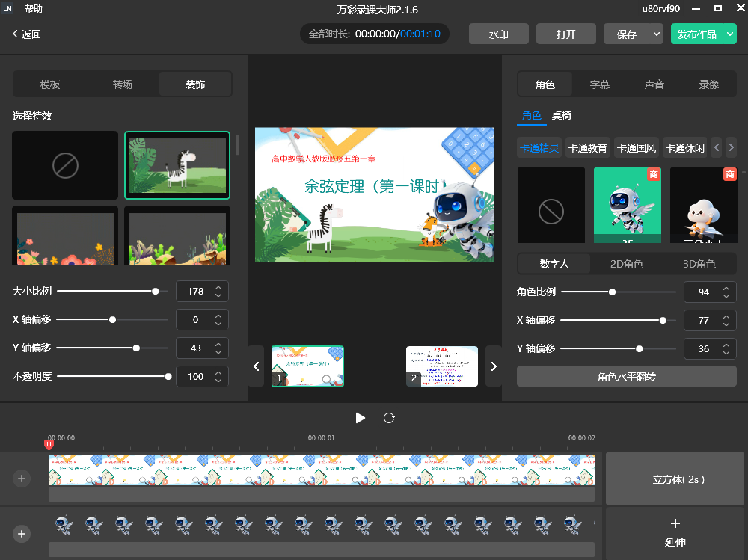
Task: Select the no-effect decoration icon
Action: click(65, 165)
